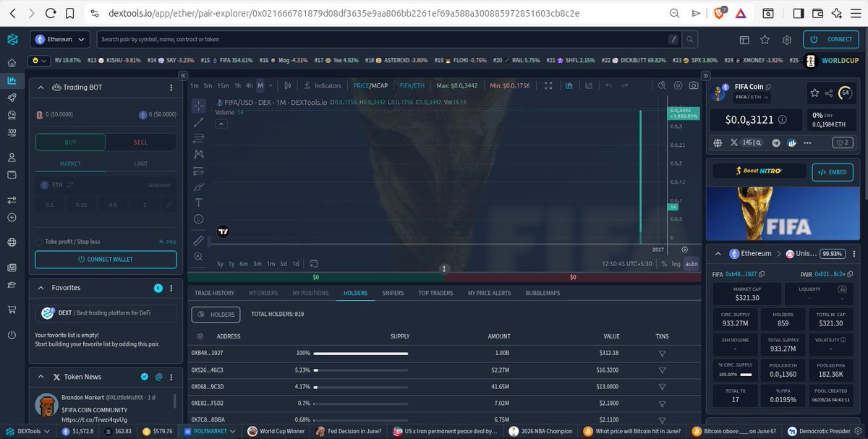
Task: Collapse the chart Volume indicator legend
Action: (x=223, y=124)
